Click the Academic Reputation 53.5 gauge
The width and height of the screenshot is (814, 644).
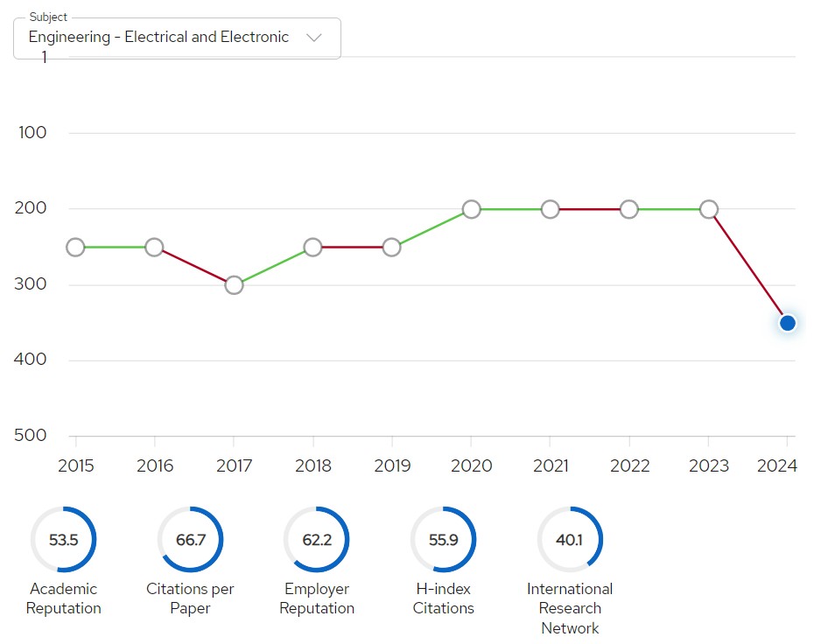click(63, 540)
